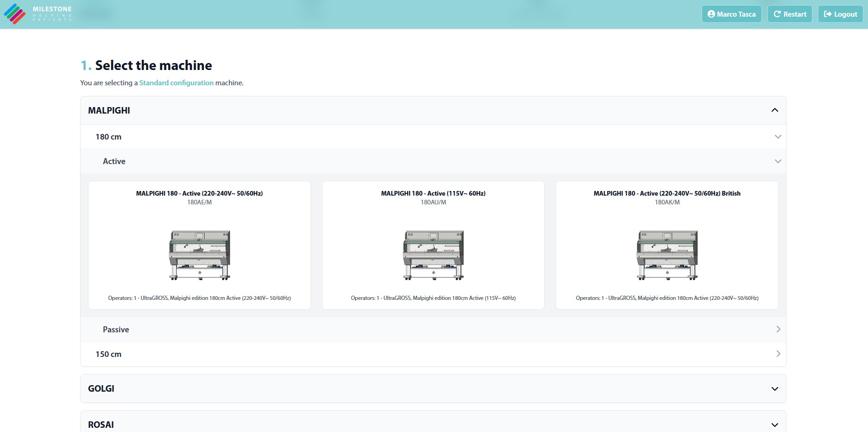Open the Standard configuration link
This screenshot has height=432, width=868.
coord(176,83)
